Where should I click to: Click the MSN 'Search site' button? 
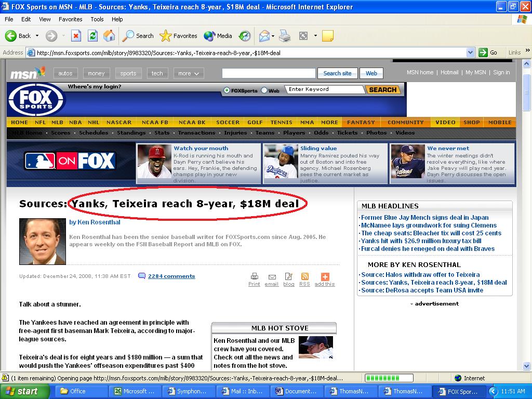click(x=337, y=73)
